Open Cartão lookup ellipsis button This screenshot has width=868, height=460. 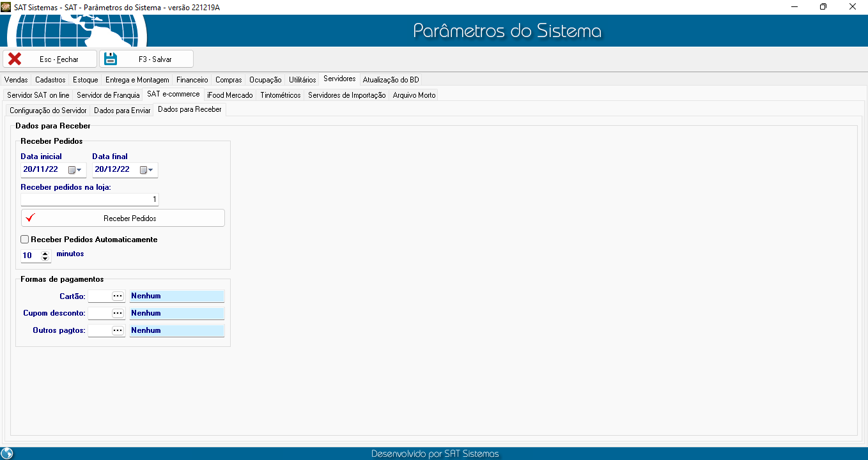coord(118,296)
